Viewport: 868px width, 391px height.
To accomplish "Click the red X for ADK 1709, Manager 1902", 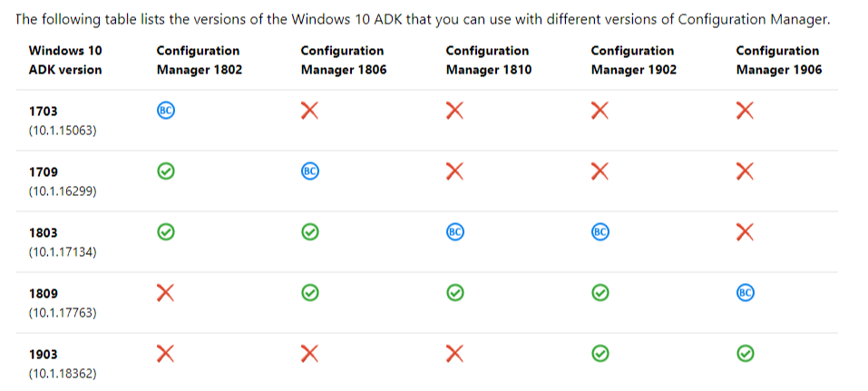I will (600, 171).
